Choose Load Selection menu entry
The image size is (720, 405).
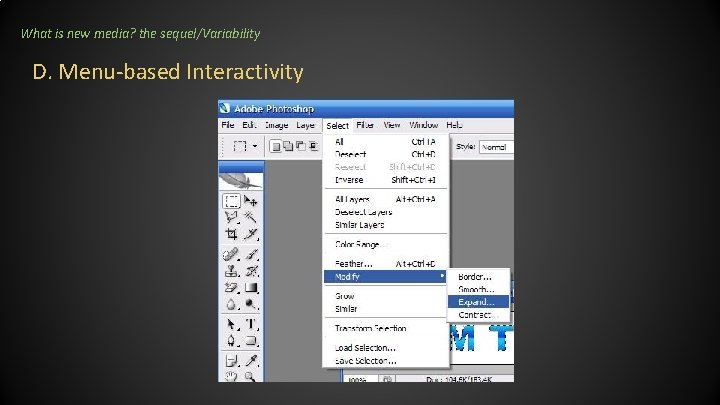pyautogui.click(x=385, y=348)
